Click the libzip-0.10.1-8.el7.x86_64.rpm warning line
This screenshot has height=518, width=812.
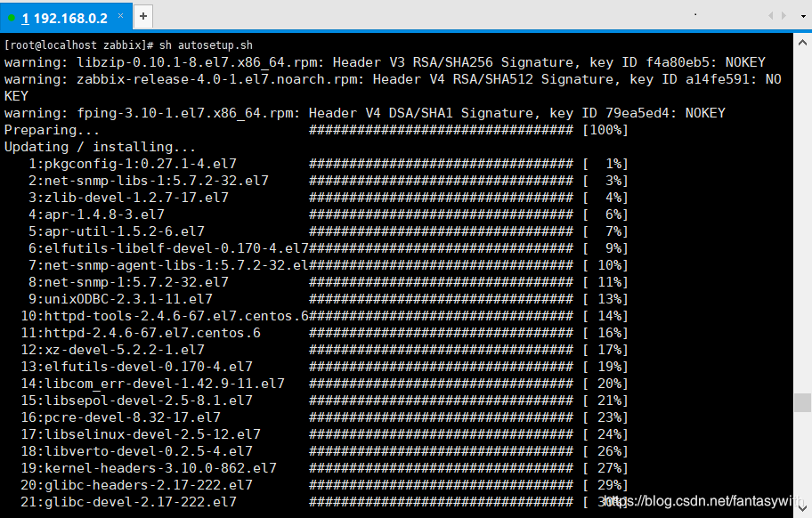tap(385, 62)
